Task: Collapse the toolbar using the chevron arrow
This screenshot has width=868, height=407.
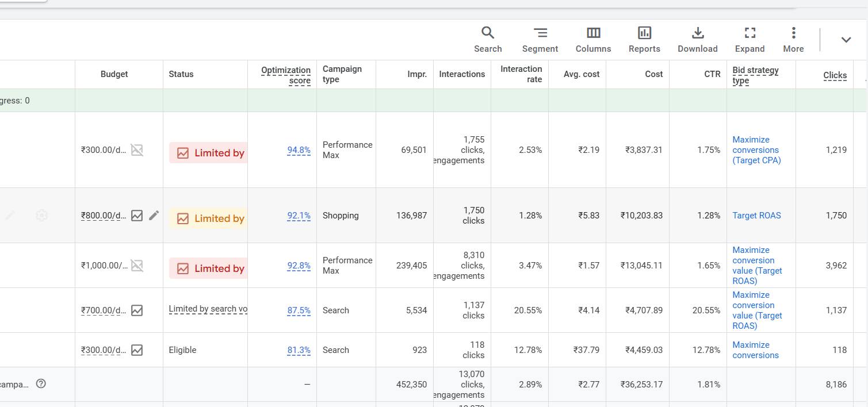Action: [x=846, y=40]
